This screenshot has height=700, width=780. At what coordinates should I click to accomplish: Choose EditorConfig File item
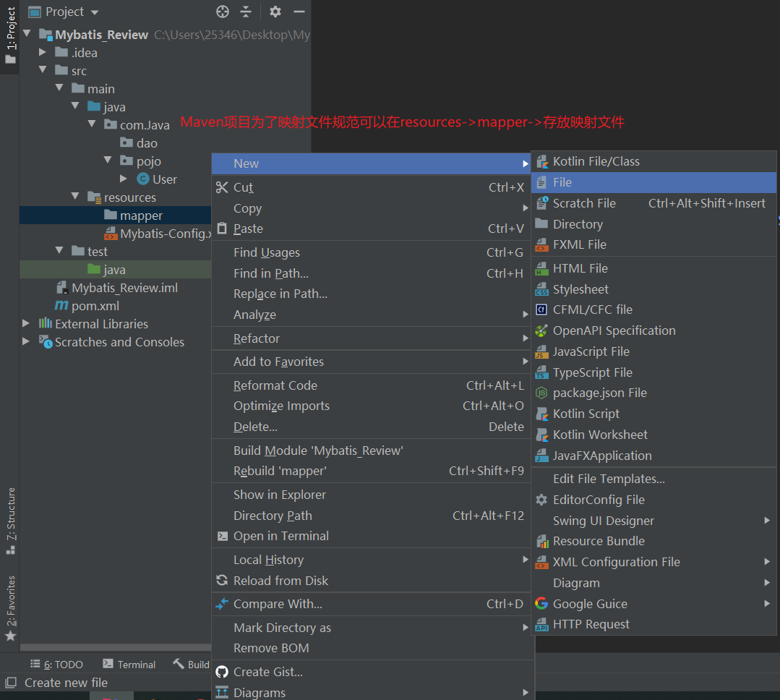653,500
